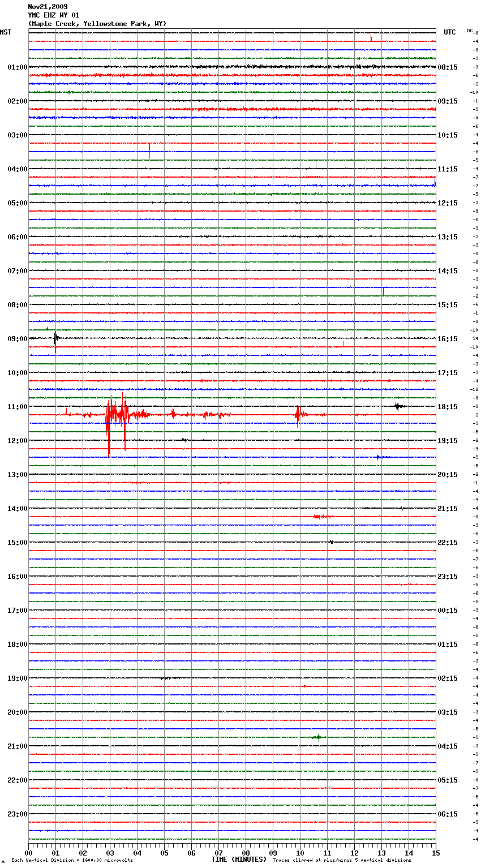The height and width of the screenshot is (868, 481).
Task: Click the 10:15 UTC time label
Action: click(448, 135)
